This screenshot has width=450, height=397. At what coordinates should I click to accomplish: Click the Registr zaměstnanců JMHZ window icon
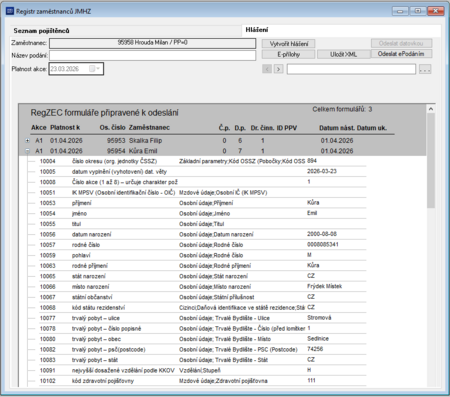10,11
